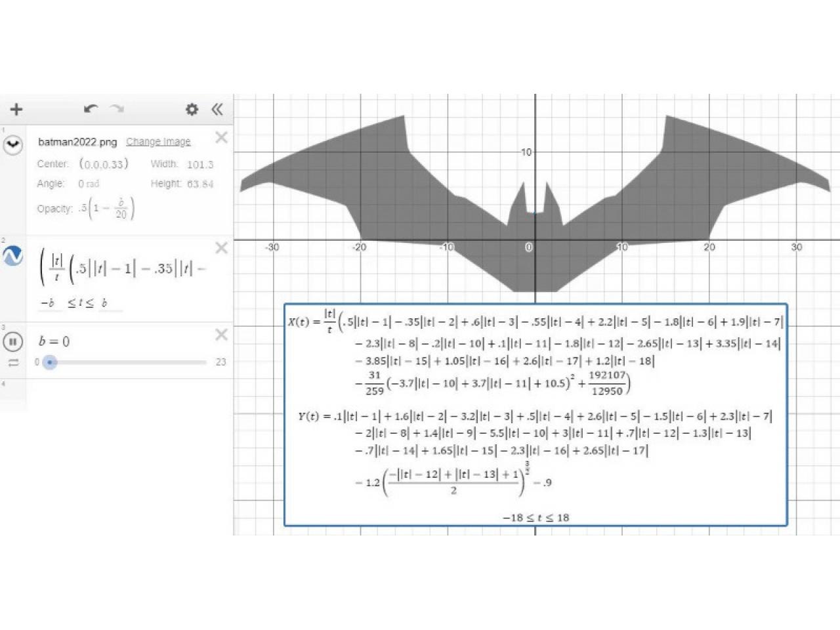Toggle the batman2022.png image visibility icon
Viewport: 840px width, 630px height.
[x=12, y=145]
